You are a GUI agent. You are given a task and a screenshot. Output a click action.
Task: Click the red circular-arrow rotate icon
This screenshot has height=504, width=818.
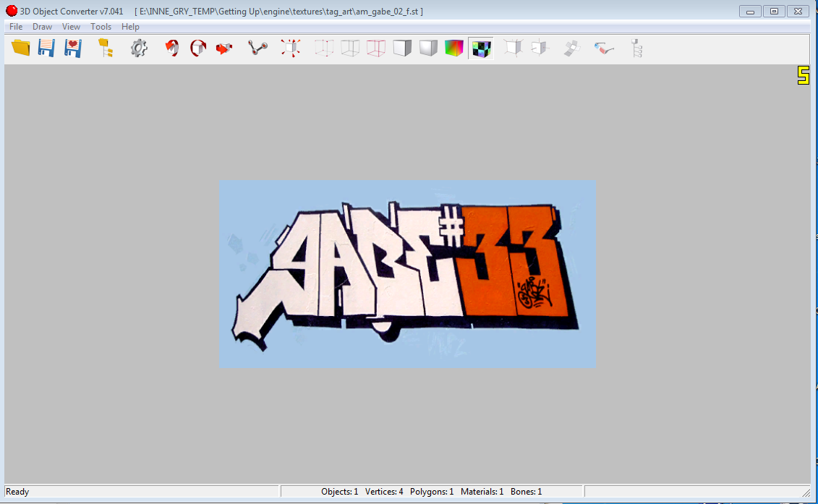172,48
